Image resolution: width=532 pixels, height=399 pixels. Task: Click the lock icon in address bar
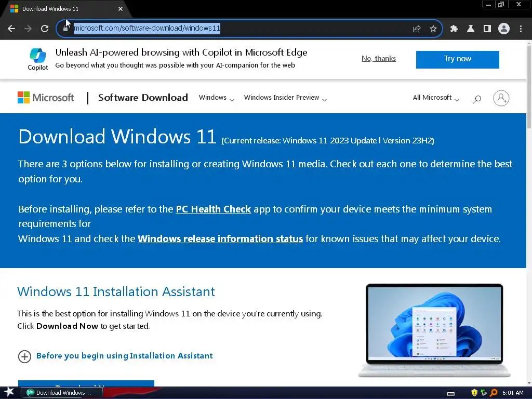coord(65,29)
